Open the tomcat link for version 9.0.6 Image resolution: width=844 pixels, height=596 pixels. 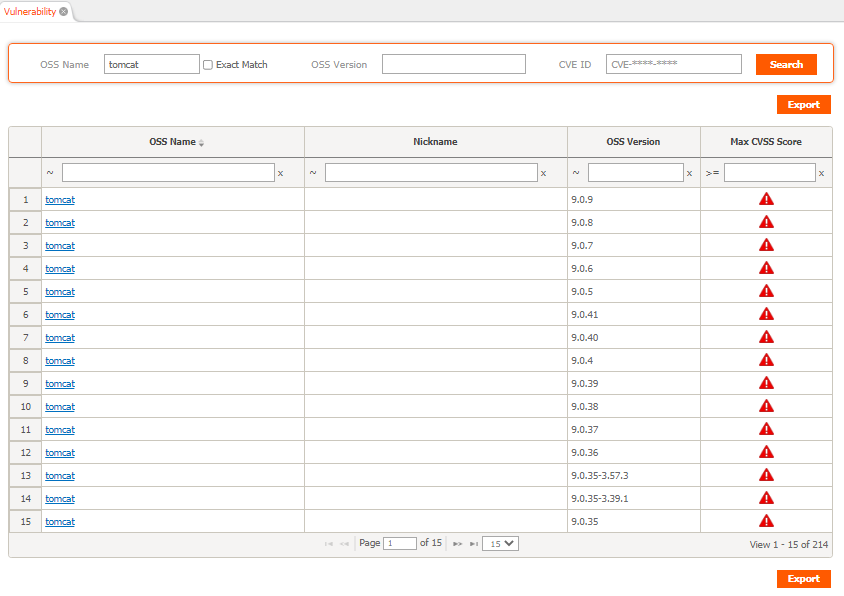pyautogui.click(x=60, y=269)
